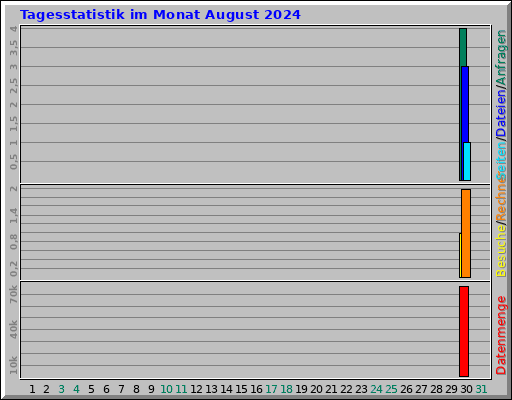The image size is (512, 400).
Task: Click the yellow Besuche bar for day 30
Action: [460, 255]
